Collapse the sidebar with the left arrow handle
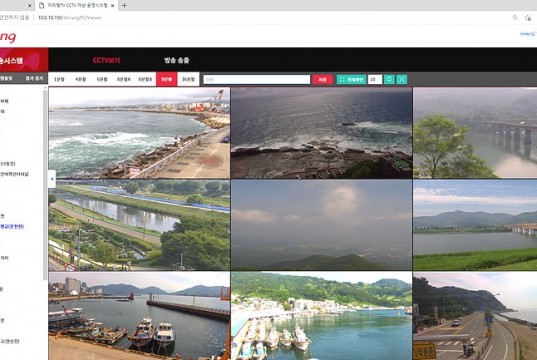 click(52, 179)
